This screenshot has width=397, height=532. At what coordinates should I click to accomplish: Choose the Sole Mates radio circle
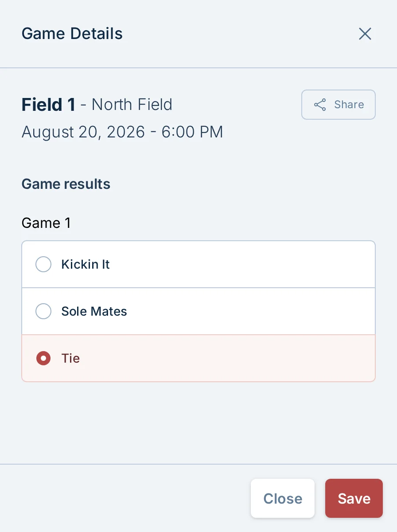pos(43,311)
